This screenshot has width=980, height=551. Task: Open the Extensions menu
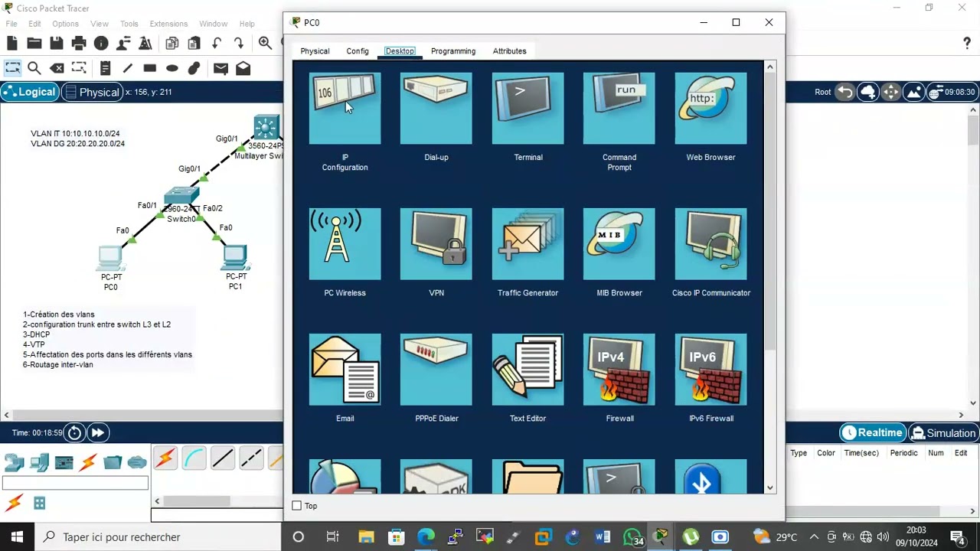(x=168, y=24)
